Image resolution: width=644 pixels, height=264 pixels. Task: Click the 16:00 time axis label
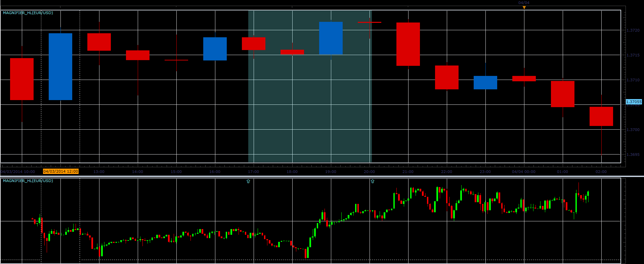point(215,172)
